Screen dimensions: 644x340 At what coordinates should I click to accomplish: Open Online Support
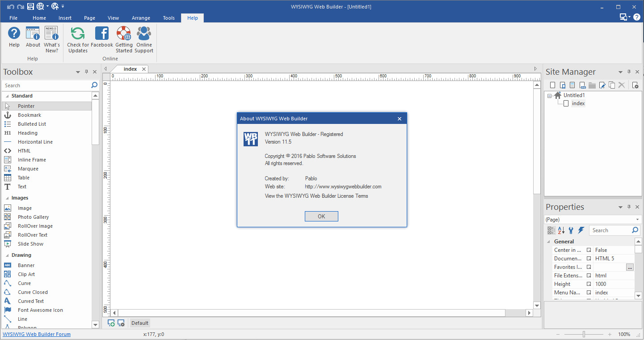click(144, 39)
